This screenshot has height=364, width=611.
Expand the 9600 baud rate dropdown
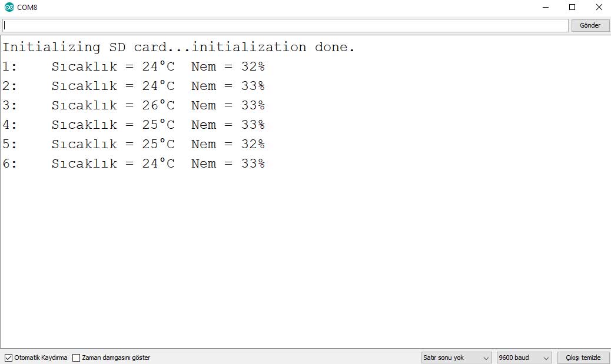[524, 358]
